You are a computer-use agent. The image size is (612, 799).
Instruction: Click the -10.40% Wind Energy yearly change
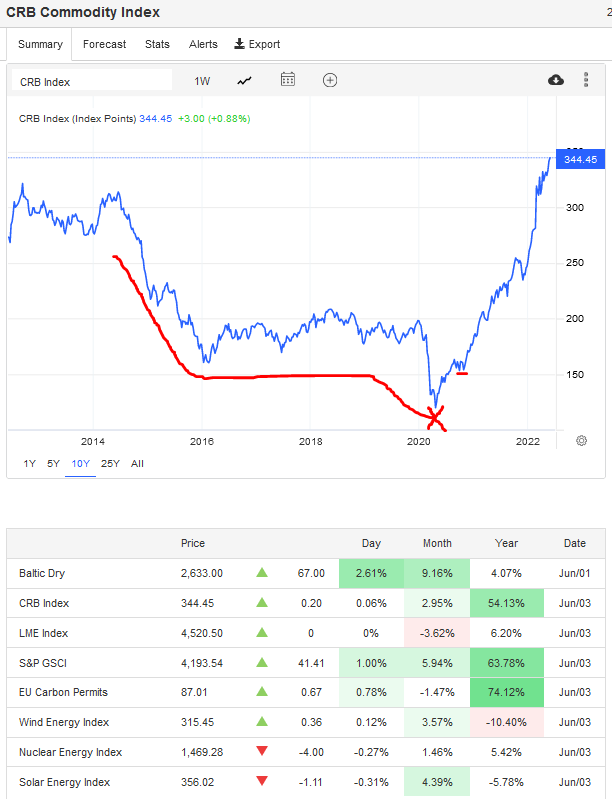pos(506,722)
